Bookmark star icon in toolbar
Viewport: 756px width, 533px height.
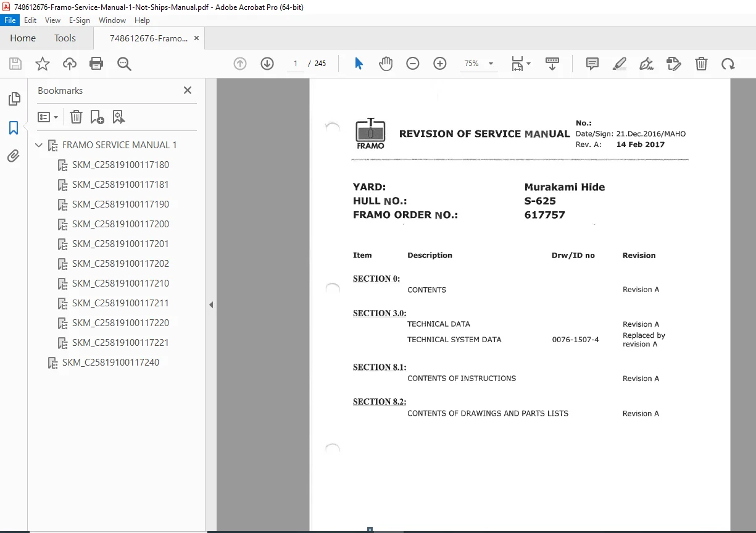click(42, 64)
